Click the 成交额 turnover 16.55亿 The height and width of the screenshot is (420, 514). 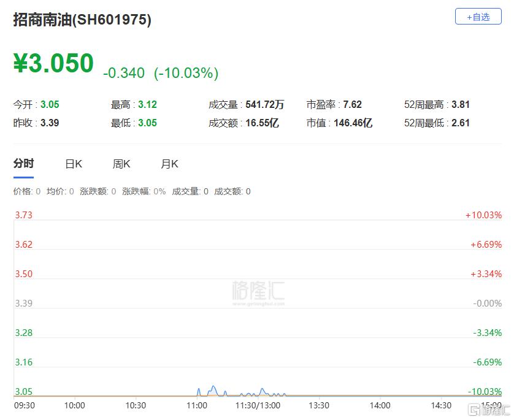click(263, 123)
